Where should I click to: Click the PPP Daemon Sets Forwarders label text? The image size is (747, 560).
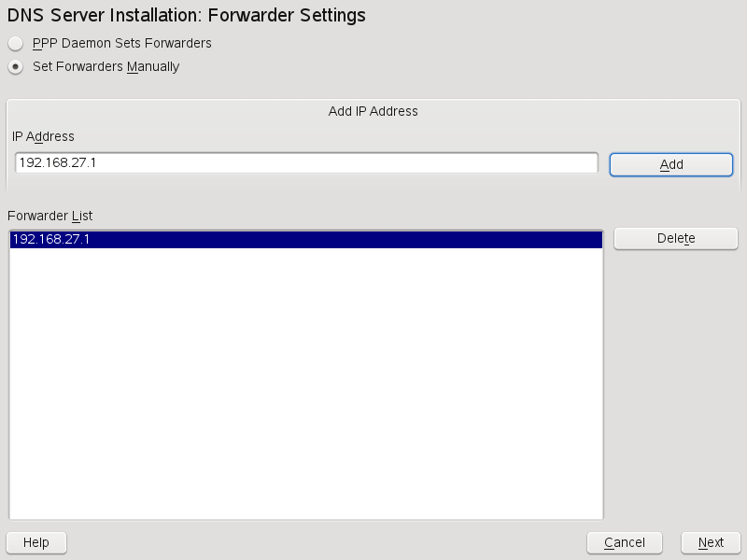121,43
